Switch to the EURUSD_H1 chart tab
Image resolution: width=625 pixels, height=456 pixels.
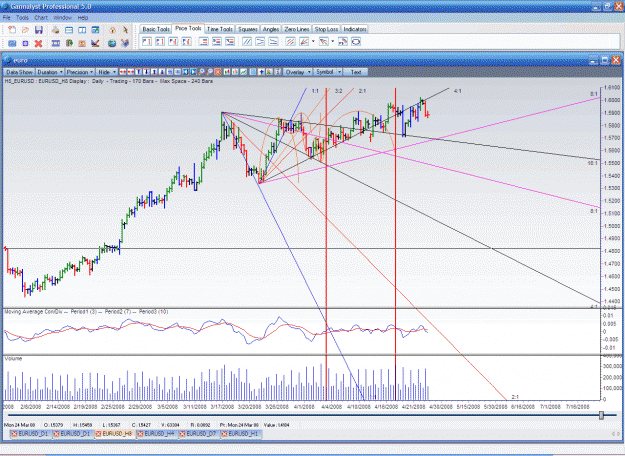click(240, 434)
